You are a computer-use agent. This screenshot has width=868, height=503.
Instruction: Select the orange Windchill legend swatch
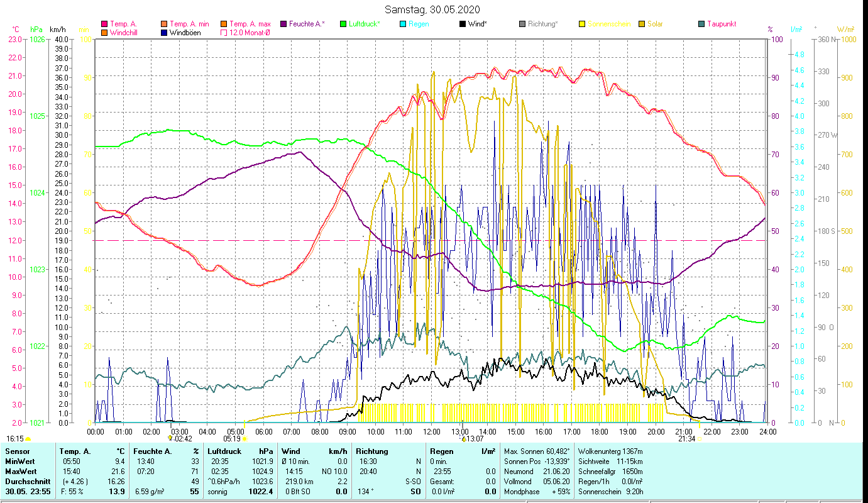104,33
